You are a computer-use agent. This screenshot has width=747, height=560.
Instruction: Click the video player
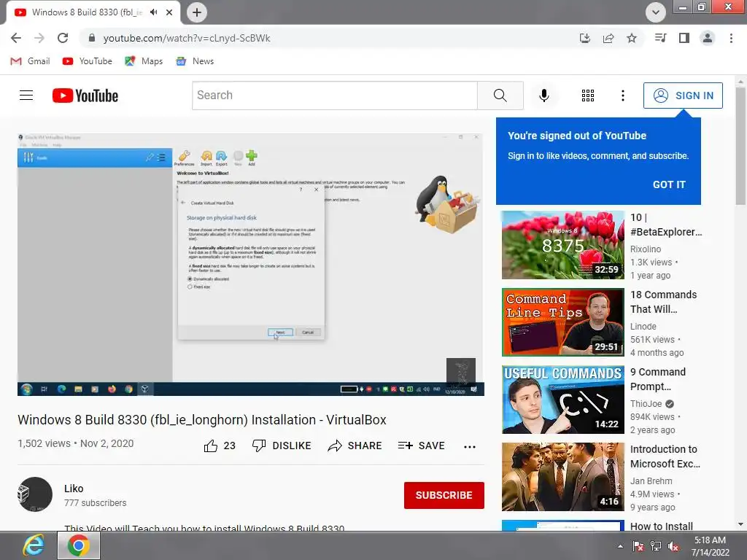[251, 264]
